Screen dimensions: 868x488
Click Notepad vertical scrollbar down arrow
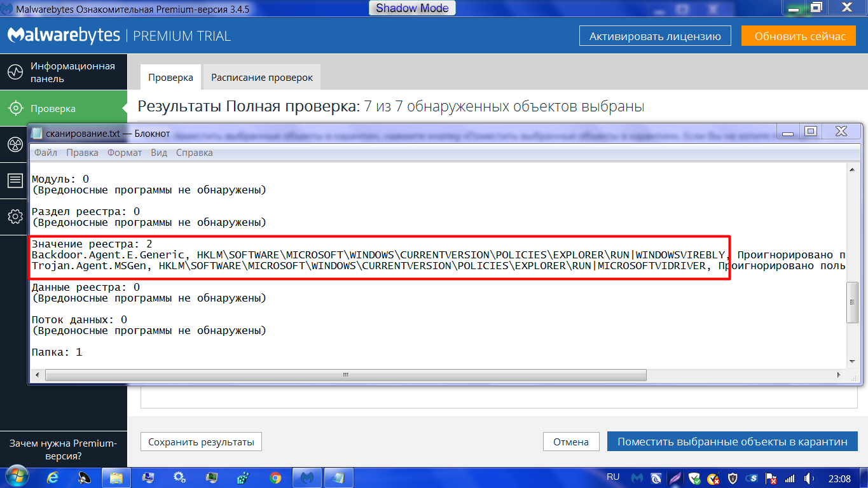(x=852, y=361)
